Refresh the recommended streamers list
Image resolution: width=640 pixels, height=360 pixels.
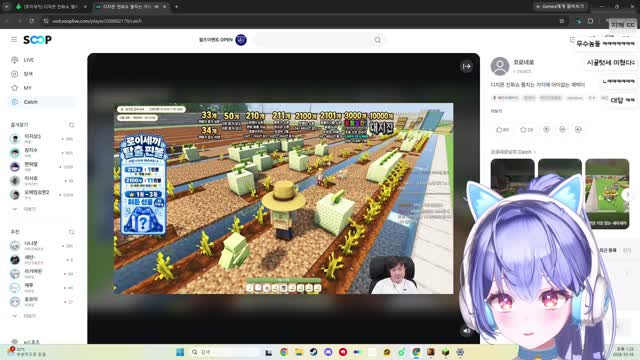(71, 232)
